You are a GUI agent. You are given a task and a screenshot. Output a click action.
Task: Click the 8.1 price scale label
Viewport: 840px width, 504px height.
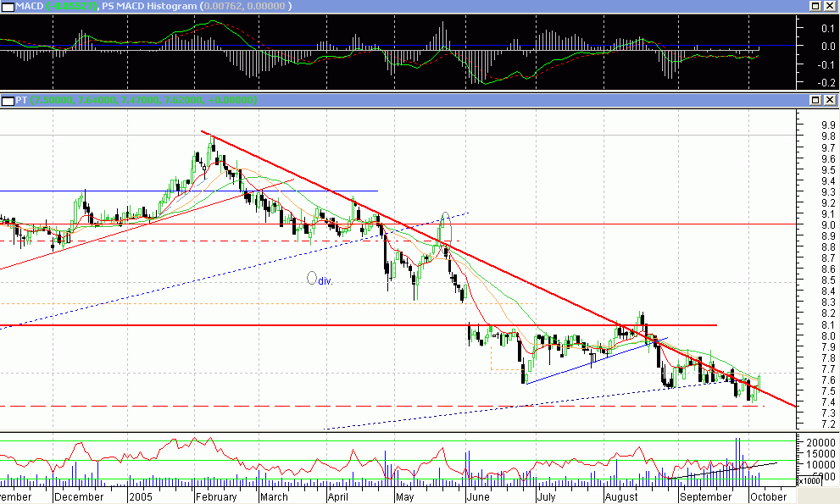(x=827, y=325)
